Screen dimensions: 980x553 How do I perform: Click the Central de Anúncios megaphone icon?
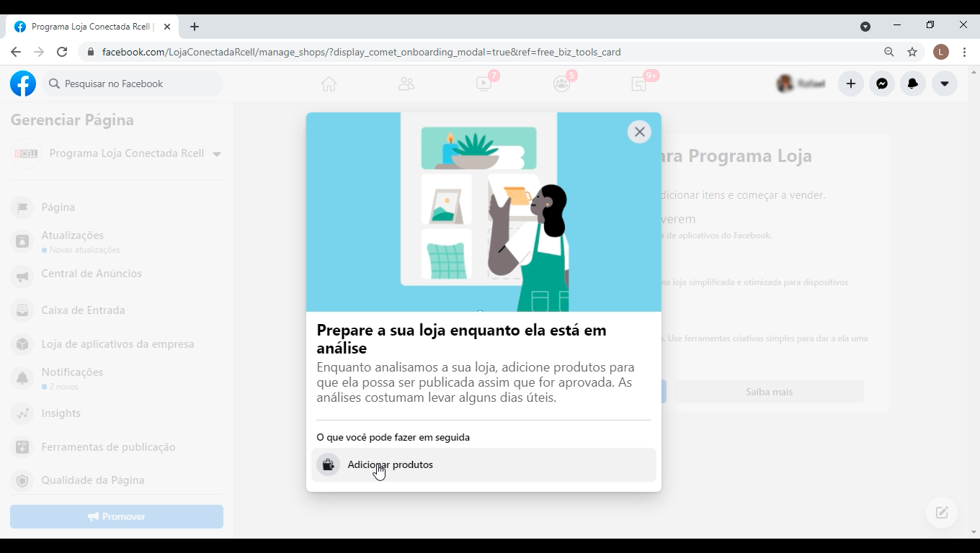[22, 275]
